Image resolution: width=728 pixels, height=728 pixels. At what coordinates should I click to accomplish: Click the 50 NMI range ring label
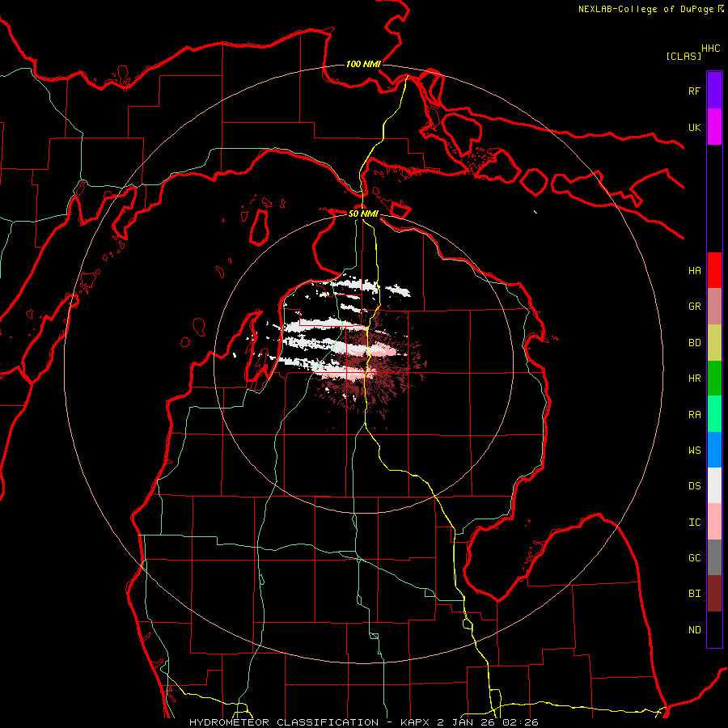pyautogui.click(x=363, y=214)
